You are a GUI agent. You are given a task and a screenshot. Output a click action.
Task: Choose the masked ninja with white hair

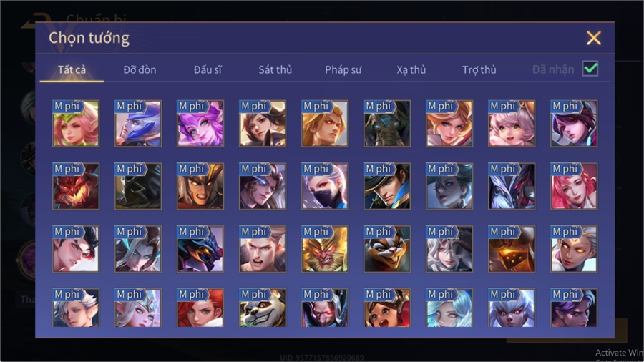click(x=324, y=186)
